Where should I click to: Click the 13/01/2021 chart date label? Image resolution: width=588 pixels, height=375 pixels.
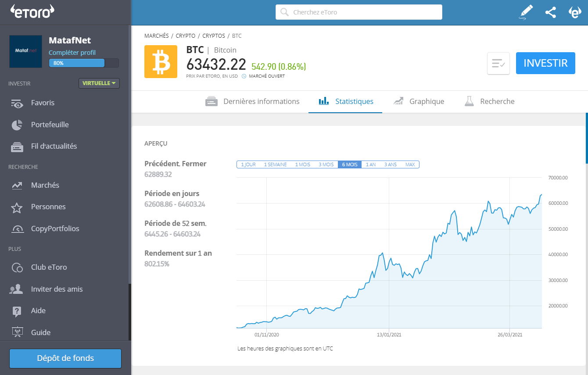pyautogui.click(x=389, y=335)
